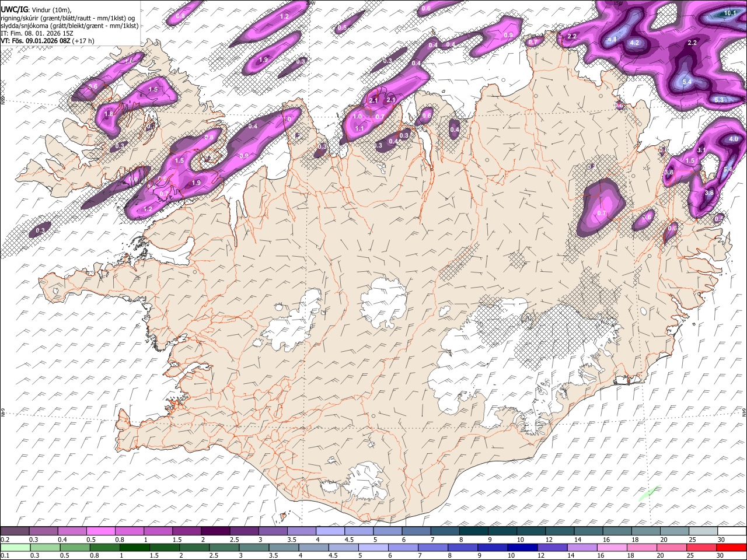Click the 'IT: Fim. 08. 01. 2026 15Z' line
The width and height of the screenshot is (747, 560).
[x=37, y=33]
